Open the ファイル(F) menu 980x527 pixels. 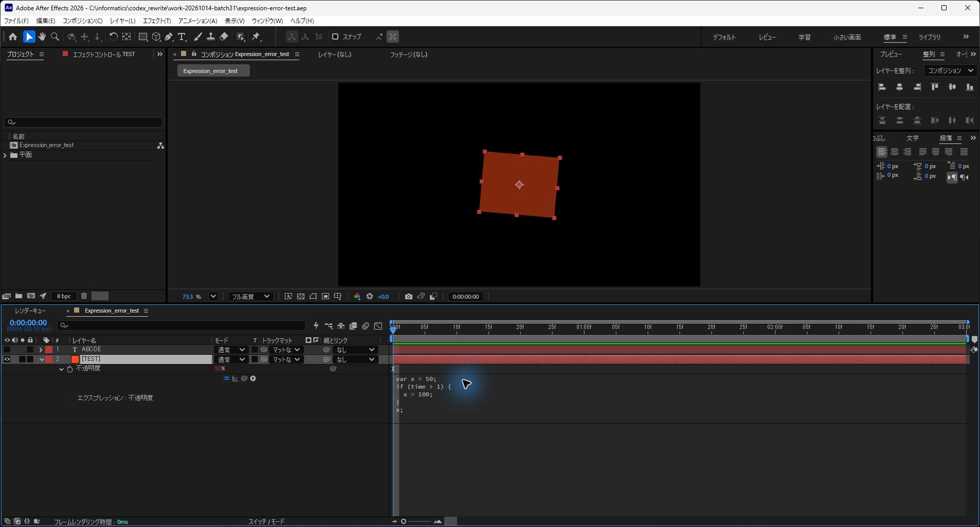[16, 21]
